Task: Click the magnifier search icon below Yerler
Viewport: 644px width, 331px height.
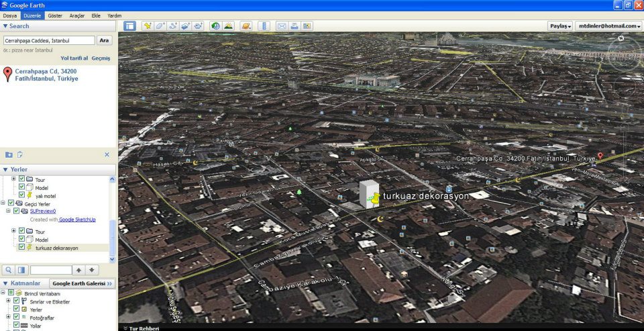Action: pyautogui.click(x=8, y=270)
